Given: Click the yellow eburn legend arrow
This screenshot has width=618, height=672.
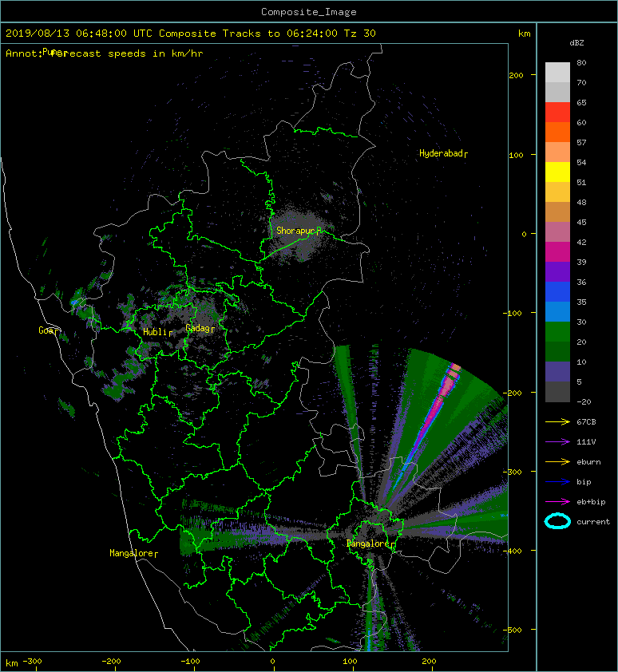Looking at the screenshot, I should 557,462.
